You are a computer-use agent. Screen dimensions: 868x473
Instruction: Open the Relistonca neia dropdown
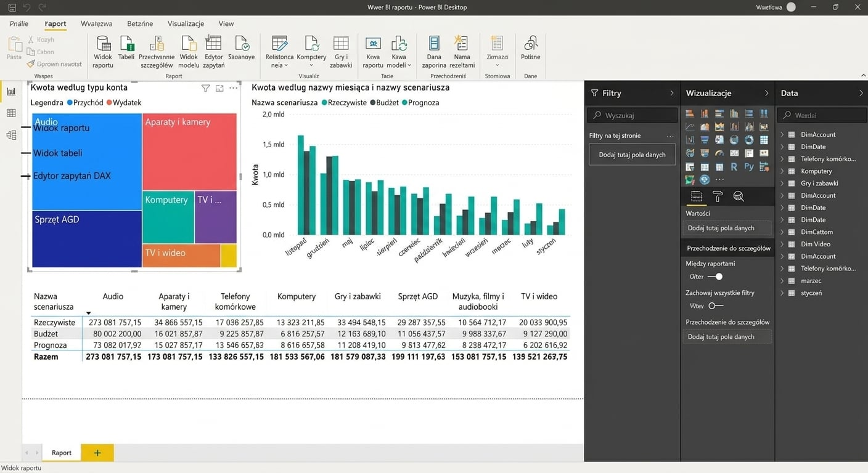(279, 52)
